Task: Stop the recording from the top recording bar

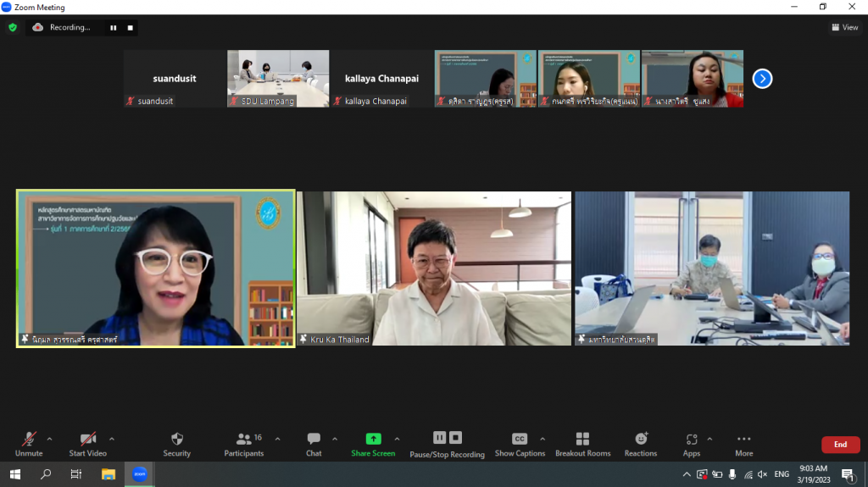Action: pyautogui.click(x=130, y=27)
